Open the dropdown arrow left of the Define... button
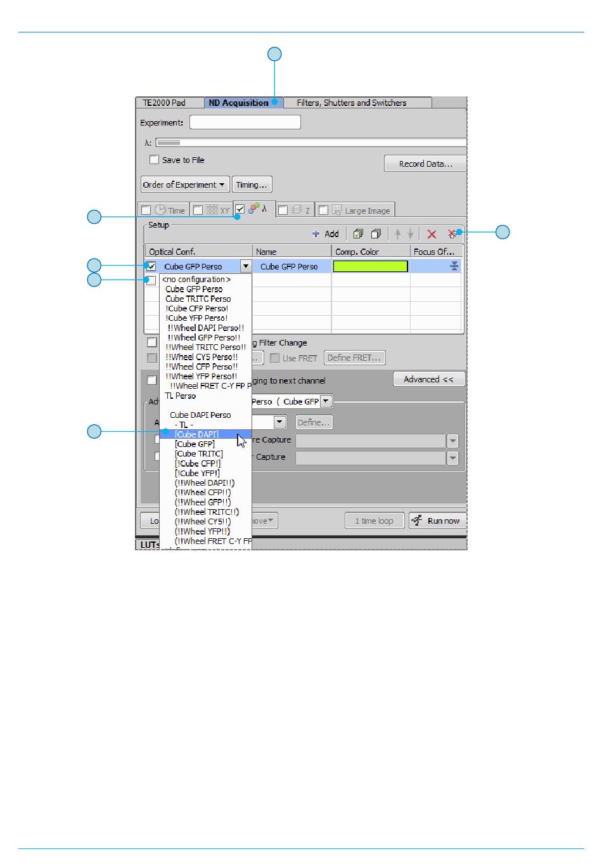This screenshot has height=868, width=602. (x=280, y=422)
